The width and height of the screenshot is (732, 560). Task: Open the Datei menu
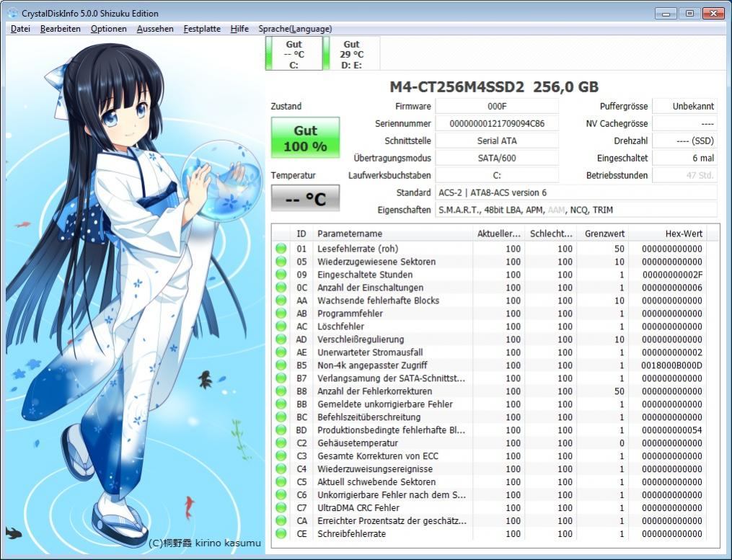[x=20, y=29]
